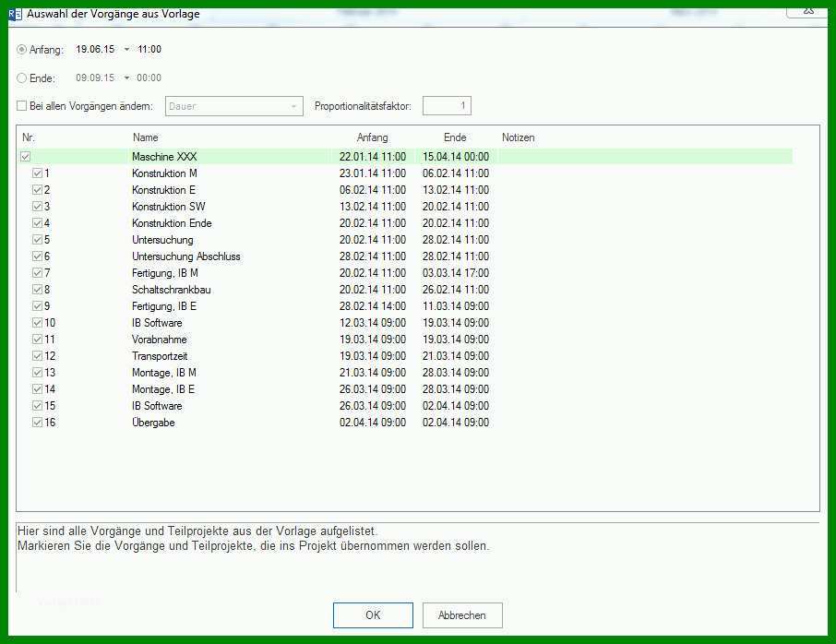Viewport: 836px width, 644px height.
Task: Click the Anfang column header
Action: [x=372, y=137]
